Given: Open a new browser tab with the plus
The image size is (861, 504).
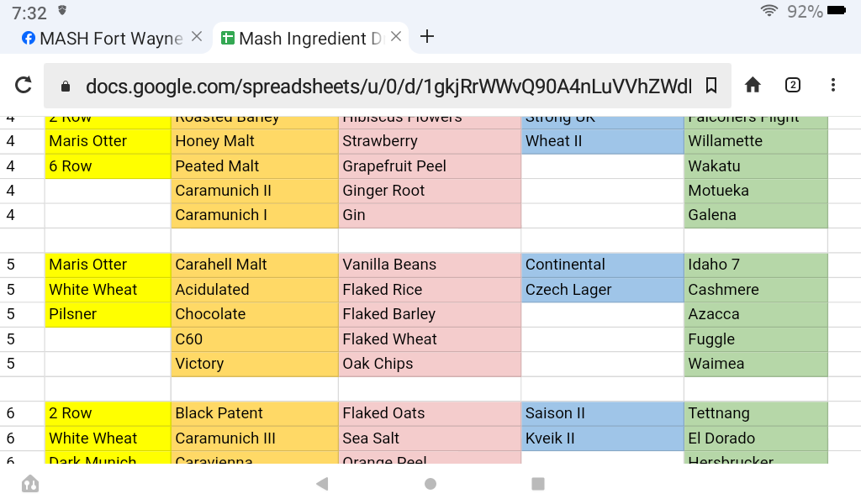Looking at the screenshot, I should (x=427, y=38).
